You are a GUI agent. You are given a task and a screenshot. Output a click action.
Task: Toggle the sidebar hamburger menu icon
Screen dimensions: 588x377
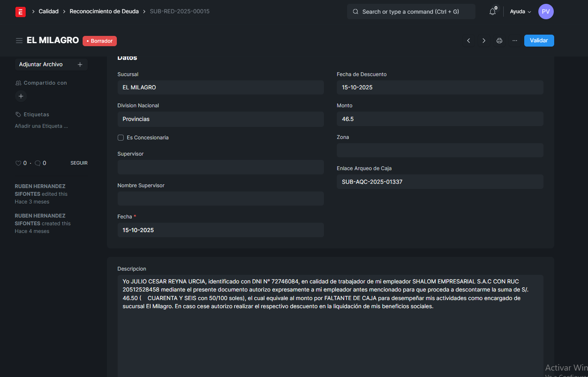[x=19, y=41]
